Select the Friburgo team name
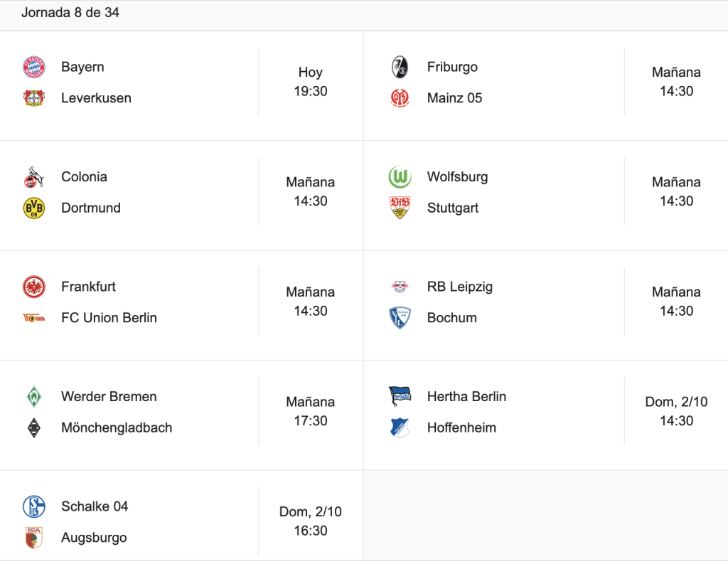This screenshot has width=728, height=564. point(452,67)
